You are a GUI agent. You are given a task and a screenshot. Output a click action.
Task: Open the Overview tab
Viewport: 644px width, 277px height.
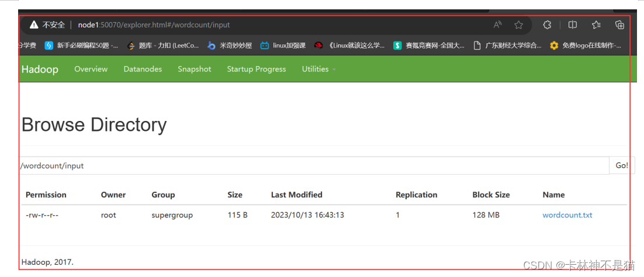tap(91, 69)
